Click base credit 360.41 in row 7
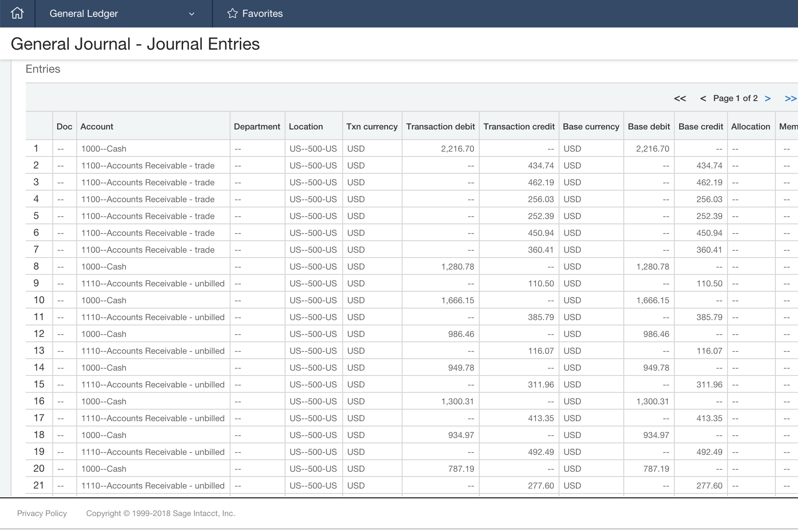 pos(709,250)
